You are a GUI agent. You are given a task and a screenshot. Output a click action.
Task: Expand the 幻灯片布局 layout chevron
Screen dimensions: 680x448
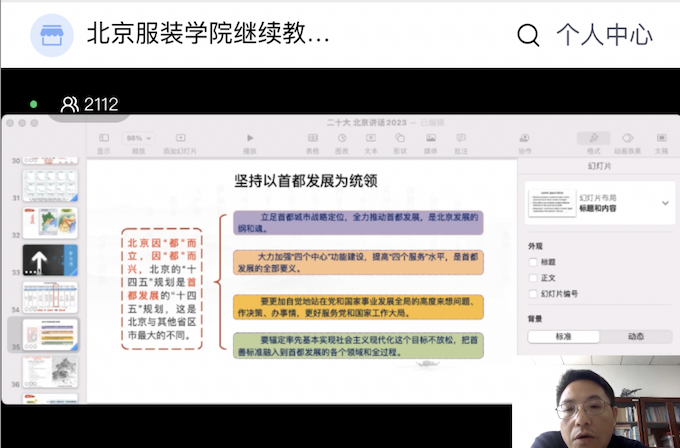pyautogui.click(x=665, y=203)
